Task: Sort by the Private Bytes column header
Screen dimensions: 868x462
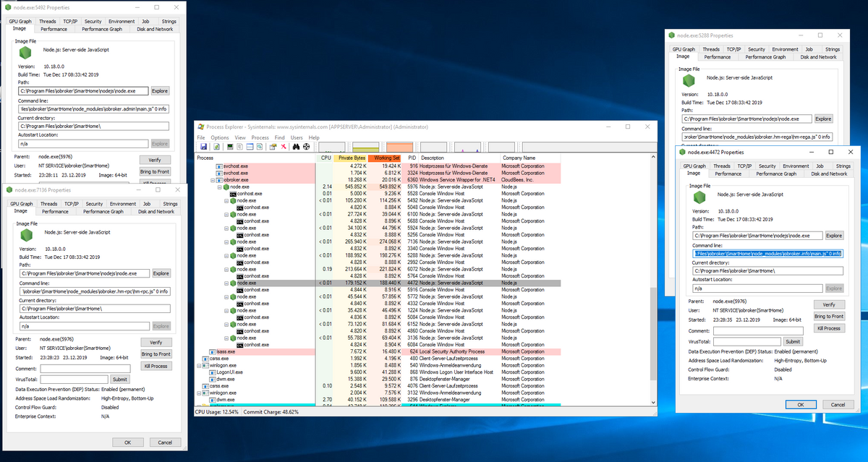Action: [x=350, y=157]
